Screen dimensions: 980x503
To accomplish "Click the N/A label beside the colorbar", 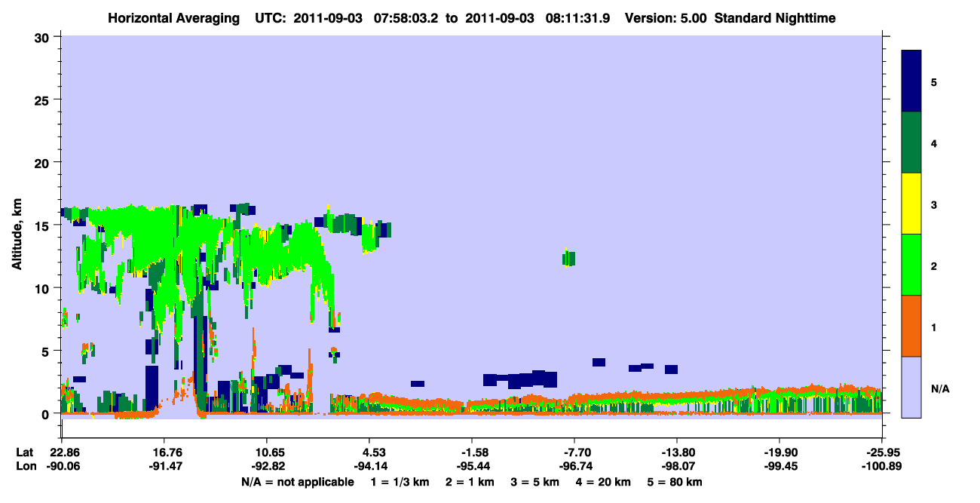I will [x=939, y=388].
